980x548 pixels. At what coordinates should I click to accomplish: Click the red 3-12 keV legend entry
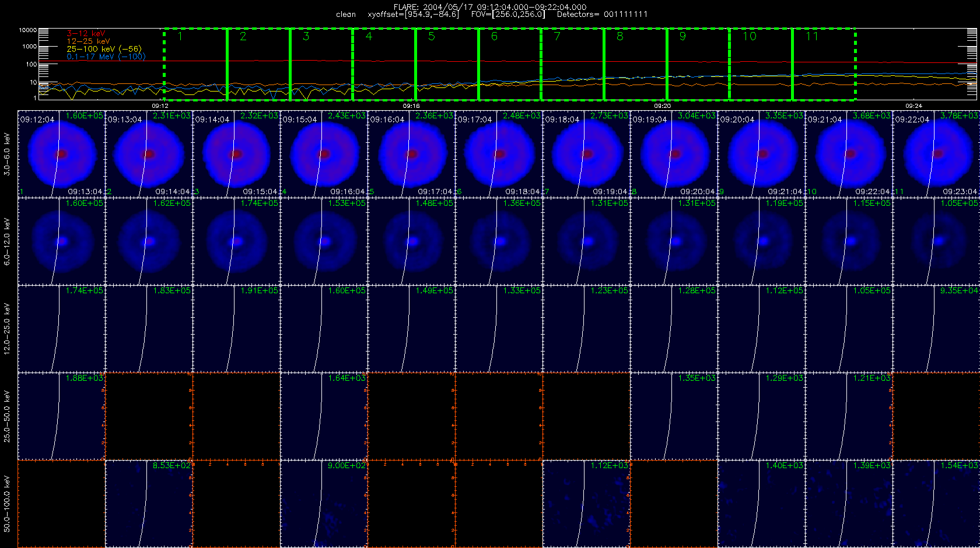tap(86, 34)
